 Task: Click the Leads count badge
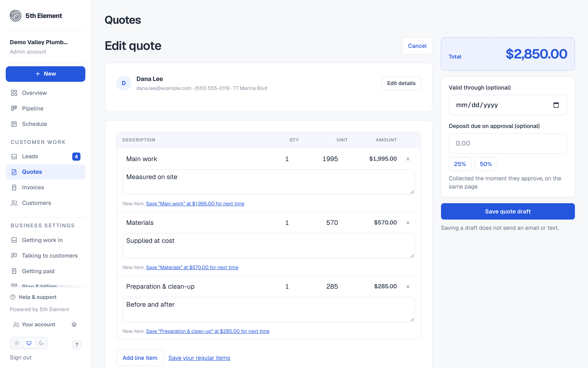pyautogui.click(x=76, y=156)
